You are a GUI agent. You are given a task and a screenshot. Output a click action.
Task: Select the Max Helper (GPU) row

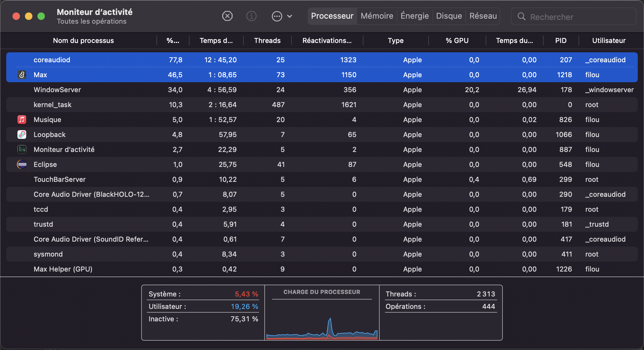pyautogui.click(x=322, y=269)
